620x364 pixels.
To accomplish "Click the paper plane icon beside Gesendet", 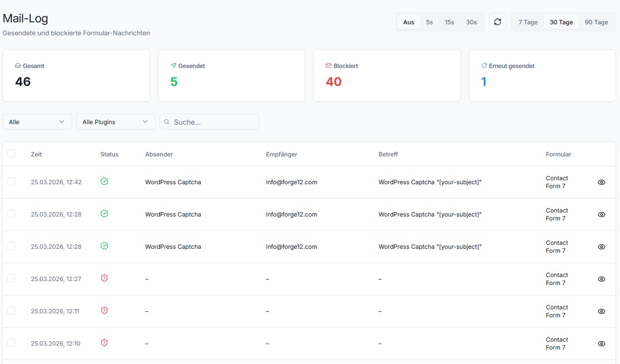I will pos(173,65).
